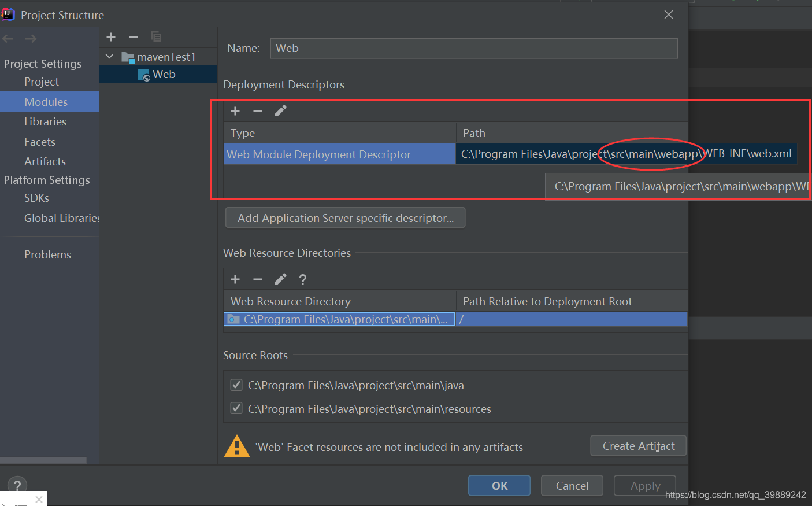
Task: Close the Project Structure dialog
Action: pyautogui.click(x=669, y=14)
